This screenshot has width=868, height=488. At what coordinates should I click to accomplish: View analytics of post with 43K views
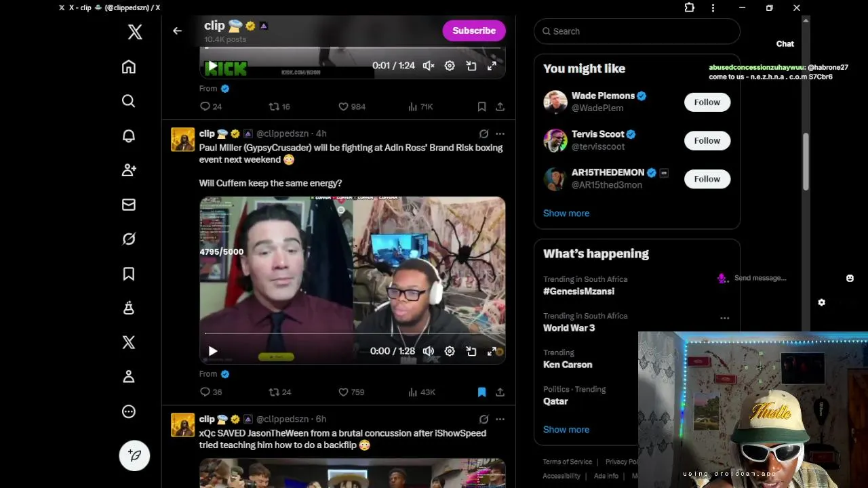coord(421,392)
